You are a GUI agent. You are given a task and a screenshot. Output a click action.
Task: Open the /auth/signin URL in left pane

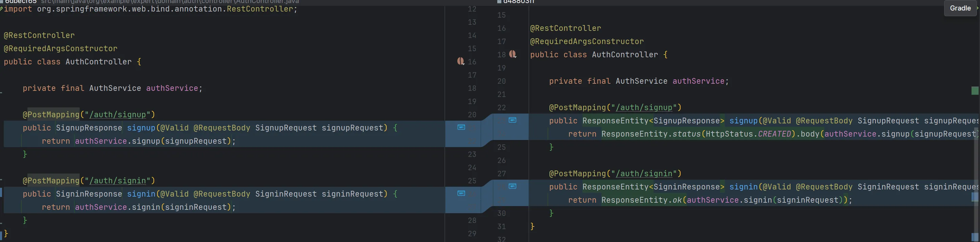click(118, 181)
